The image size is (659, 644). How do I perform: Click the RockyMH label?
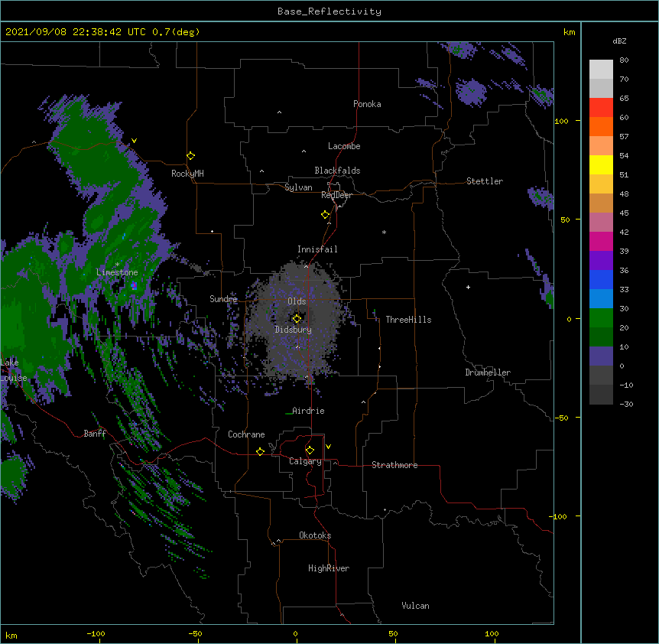point(187,174)
